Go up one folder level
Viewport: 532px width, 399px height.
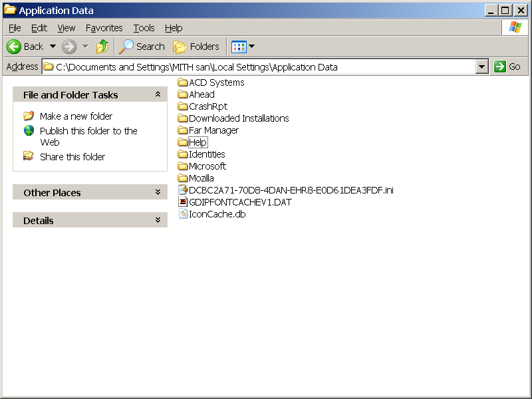click(x=102, y=47)
